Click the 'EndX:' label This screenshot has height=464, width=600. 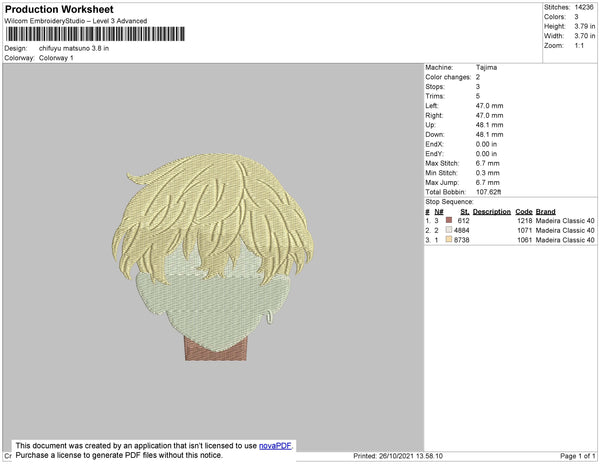434,144
